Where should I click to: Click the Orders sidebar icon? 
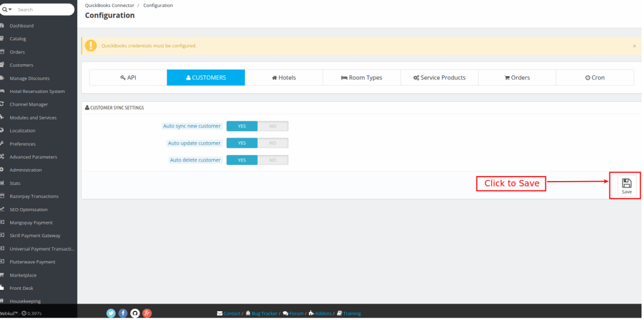[2, 52]
